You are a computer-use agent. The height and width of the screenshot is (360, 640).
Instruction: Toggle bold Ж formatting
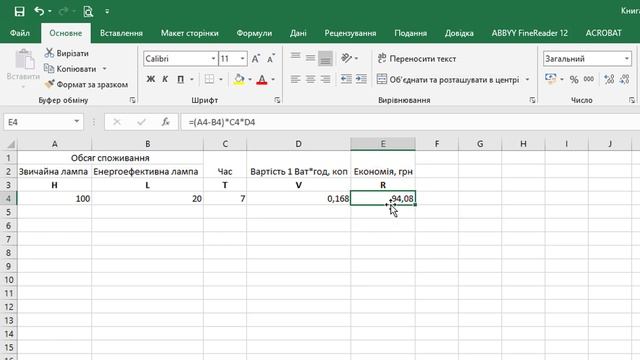coord(151,79)
